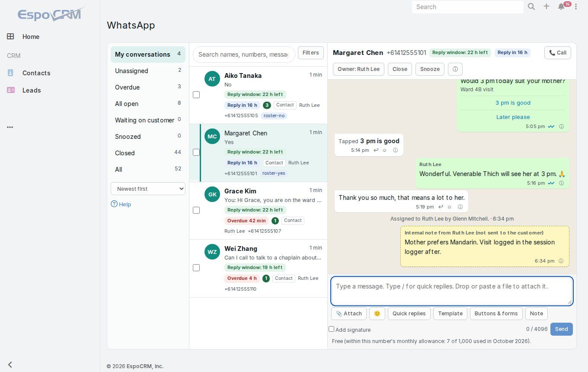Show more sidebar items via the ellipsis
Image resolution: width=588 pixels, height=372 pixels.
[x=10, y=127]
